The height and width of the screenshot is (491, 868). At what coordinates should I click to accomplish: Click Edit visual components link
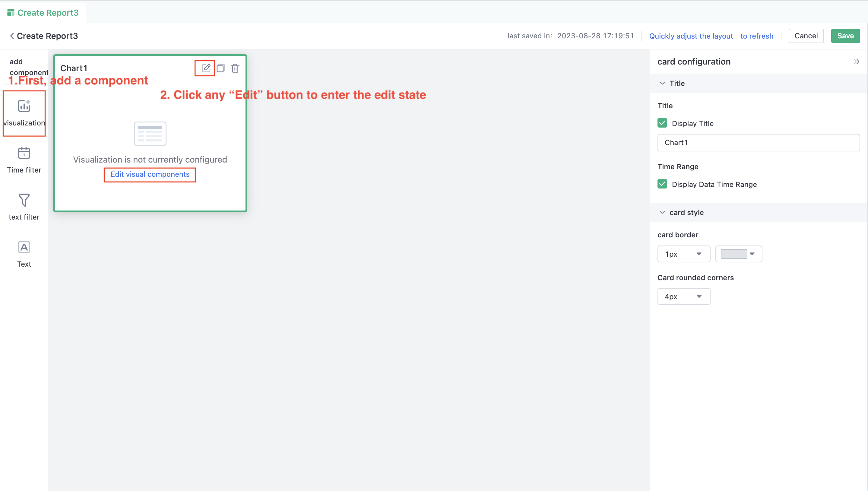150,174
